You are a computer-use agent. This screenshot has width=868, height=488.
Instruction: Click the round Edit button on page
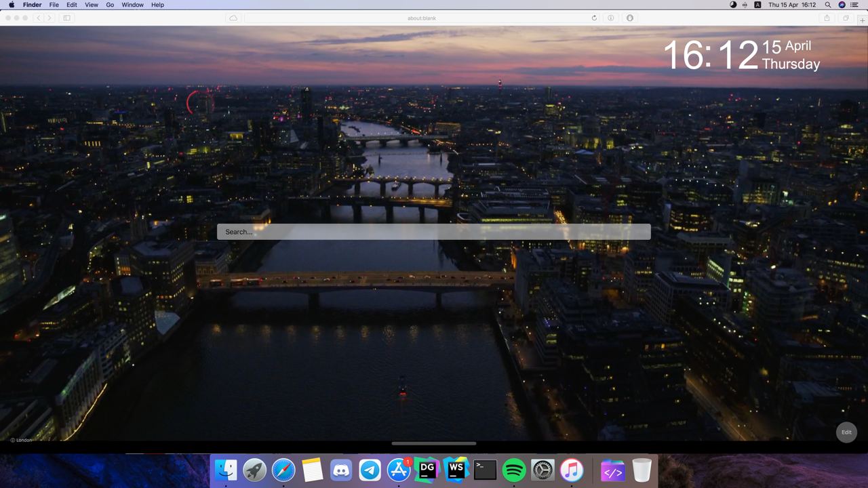tap(846, 432)
